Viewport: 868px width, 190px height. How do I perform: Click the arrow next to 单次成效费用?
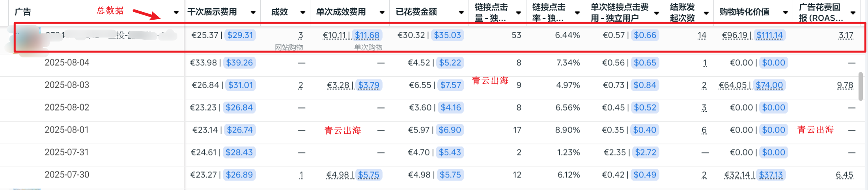pos(382,13)
